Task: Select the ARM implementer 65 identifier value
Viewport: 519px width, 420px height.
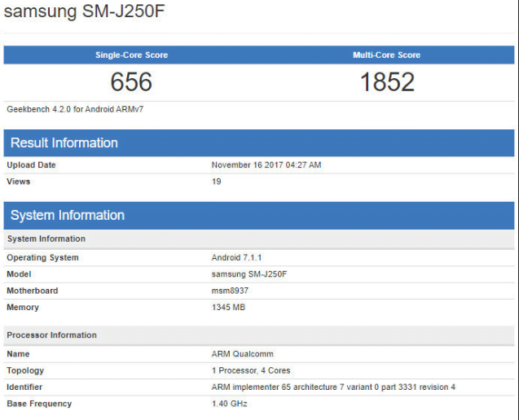Action: click(x=333, y=387)
